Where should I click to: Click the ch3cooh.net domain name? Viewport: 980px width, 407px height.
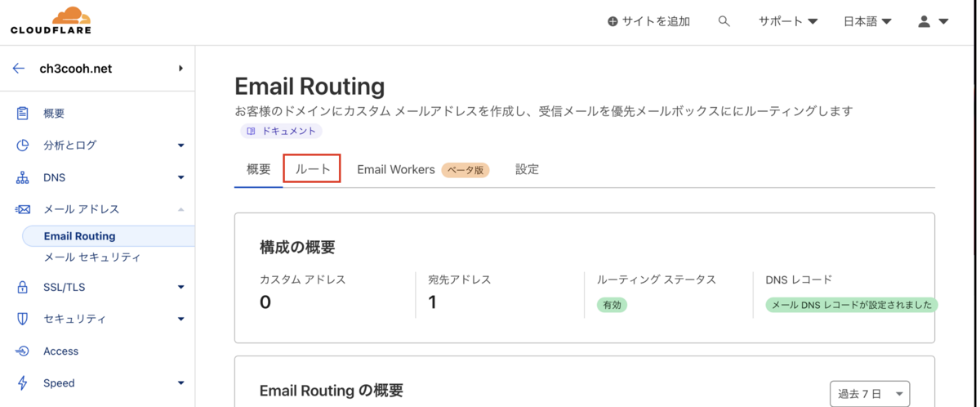point(76,69)
